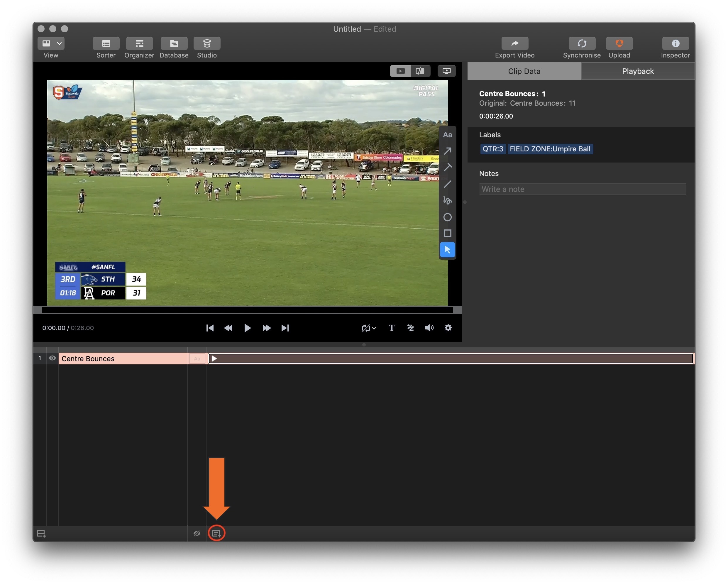Select the circle shape tool
This screenshot has height=585, width=728.
[447, 217]
